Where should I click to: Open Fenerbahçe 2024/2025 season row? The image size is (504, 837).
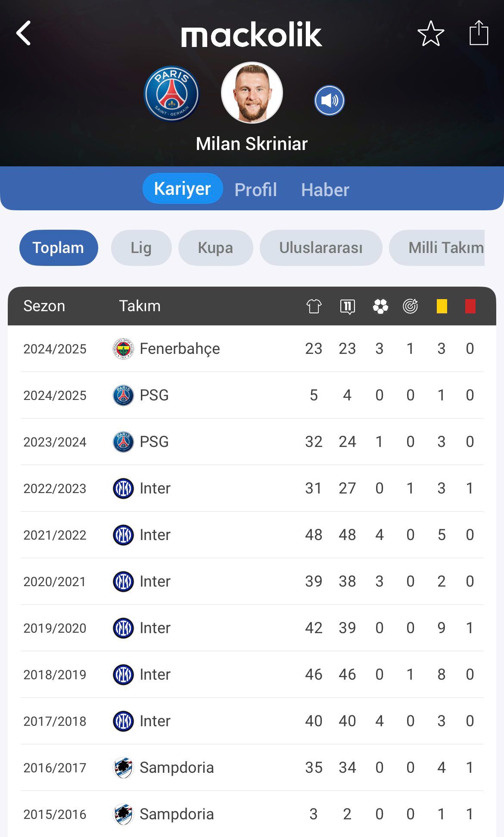[252, 349]
